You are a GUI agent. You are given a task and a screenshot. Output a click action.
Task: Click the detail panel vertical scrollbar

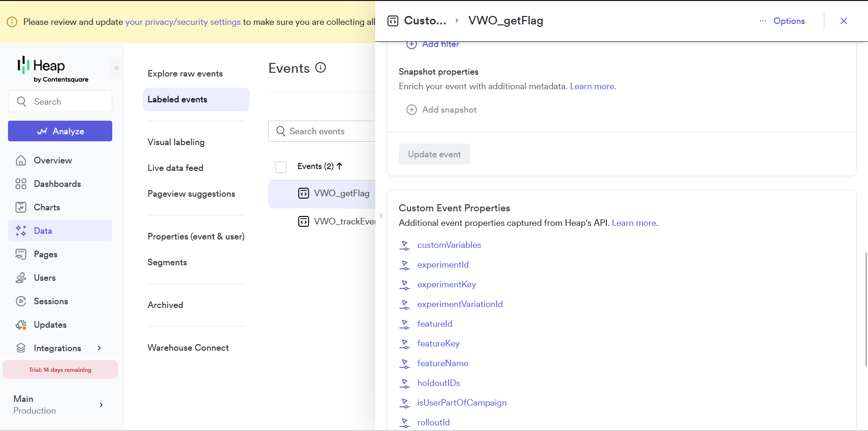click(x=866, y=309)
